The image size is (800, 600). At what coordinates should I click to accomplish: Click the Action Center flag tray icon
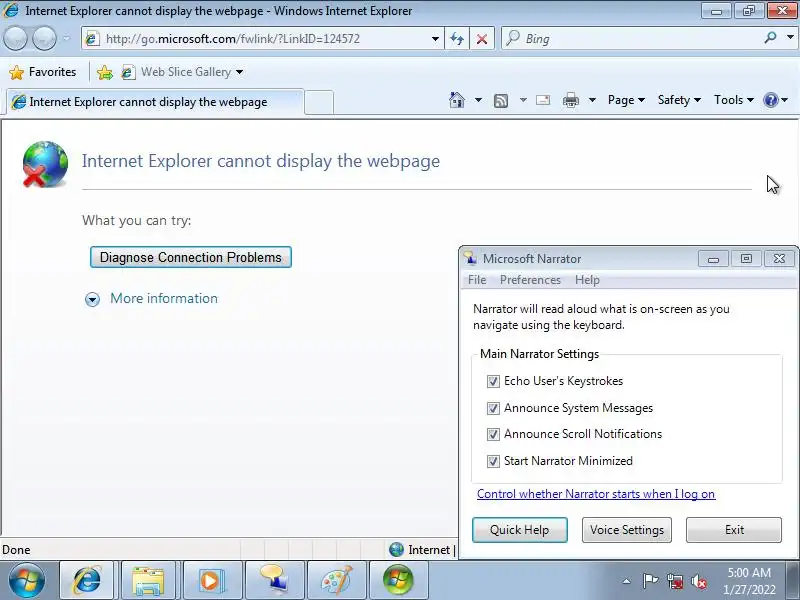point(650,581)
